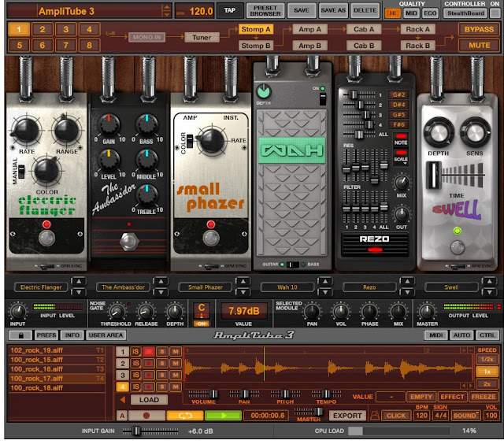Click the Swell TIME slider
504x444 pixels.
[x=433, y=175]
